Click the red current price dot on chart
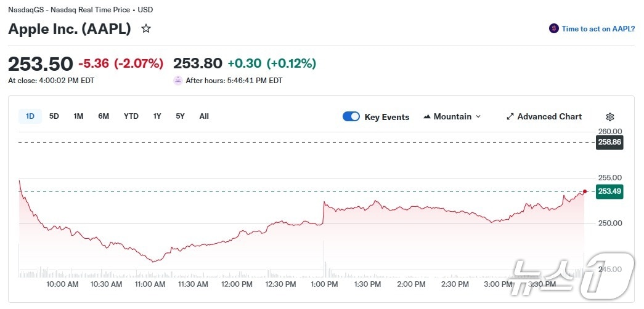644x309 pixels. [585, 191]
